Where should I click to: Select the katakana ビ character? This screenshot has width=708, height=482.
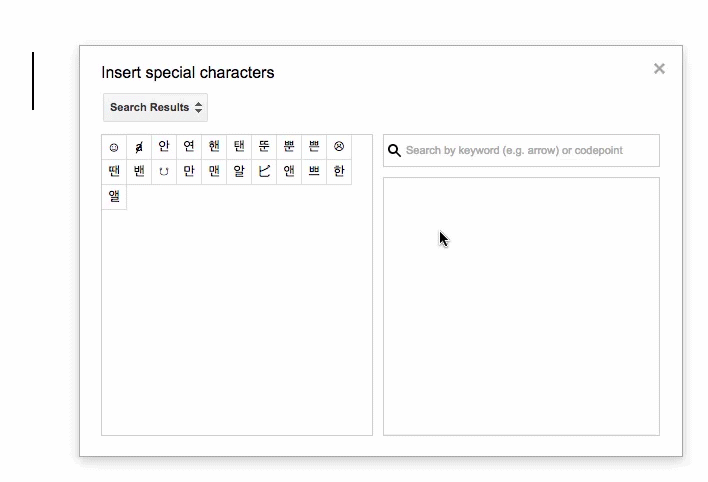pos(264,172)
